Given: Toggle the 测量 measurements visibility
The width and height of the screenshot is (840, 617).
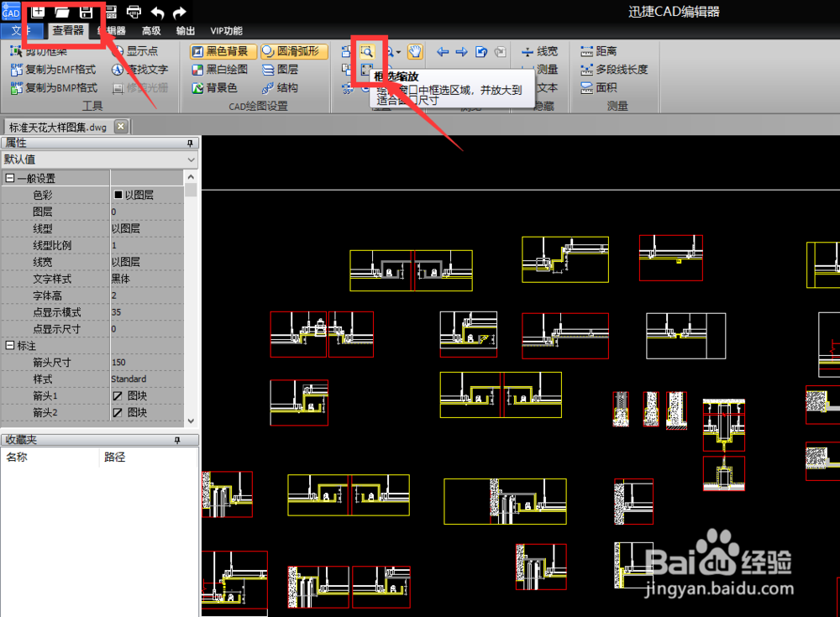Looking at the screenshot, I should tap(540, 70).
